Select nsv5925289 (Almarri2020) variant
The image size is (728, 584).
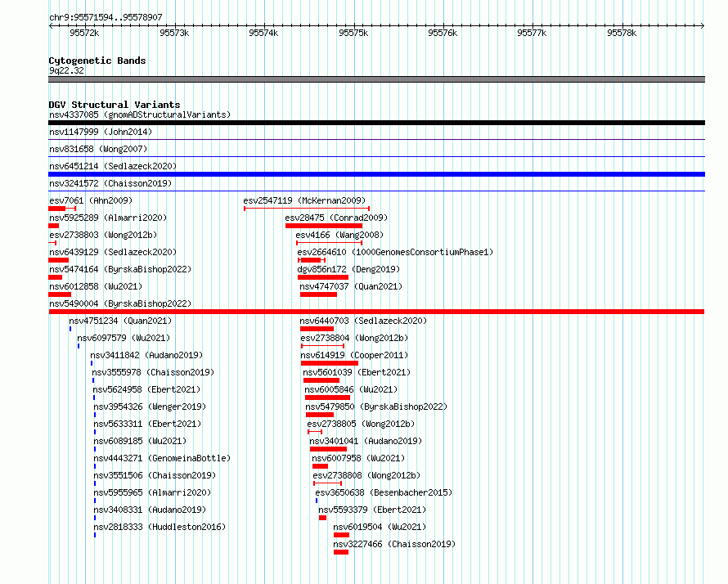[108, 218]
